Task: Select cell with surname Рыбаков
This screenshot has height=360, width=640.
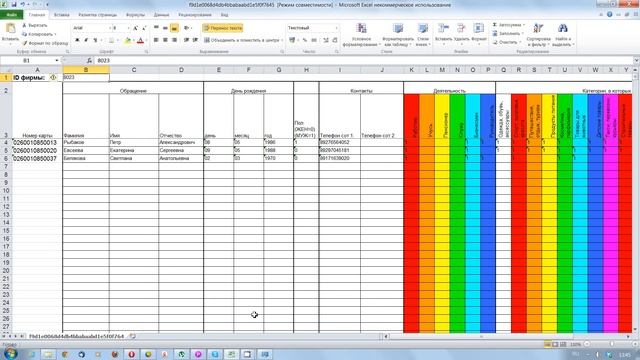Action: (86, 142)
